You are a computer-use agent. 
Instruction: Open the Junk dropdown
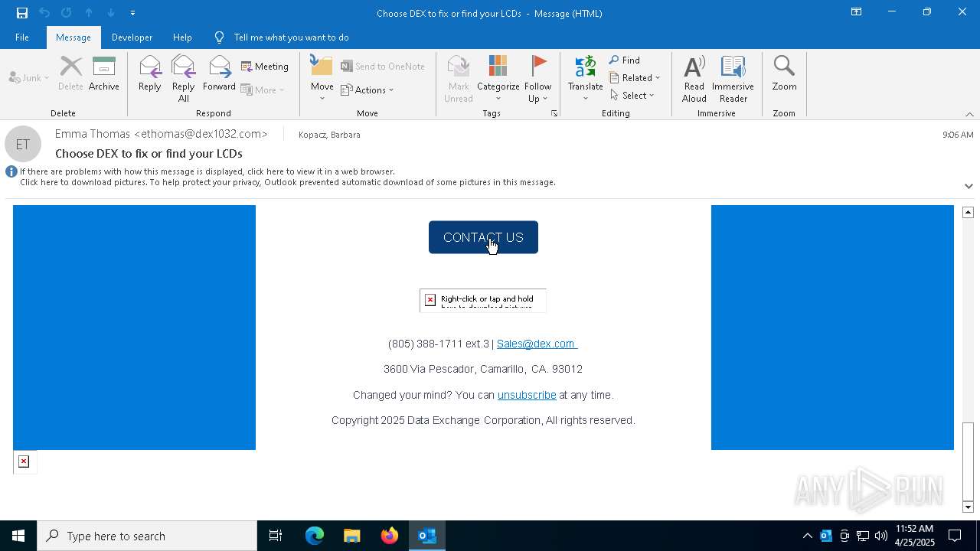coord(29,78)
